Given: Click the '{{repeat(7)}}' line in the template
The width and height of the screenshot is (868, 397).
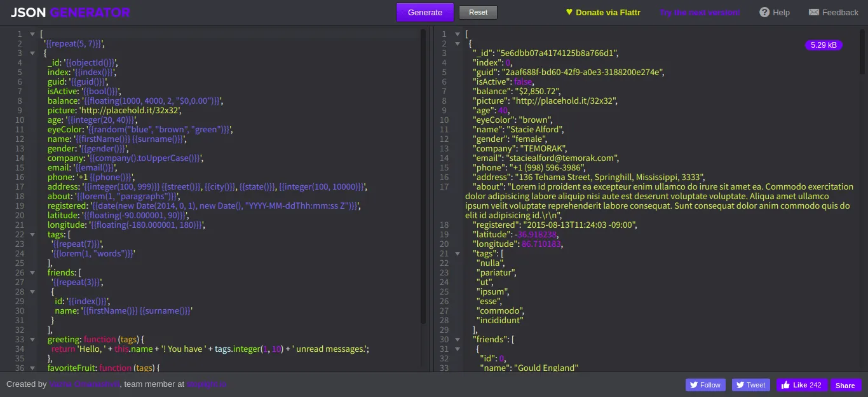Looking at the screenshot, I should [77, 244].
